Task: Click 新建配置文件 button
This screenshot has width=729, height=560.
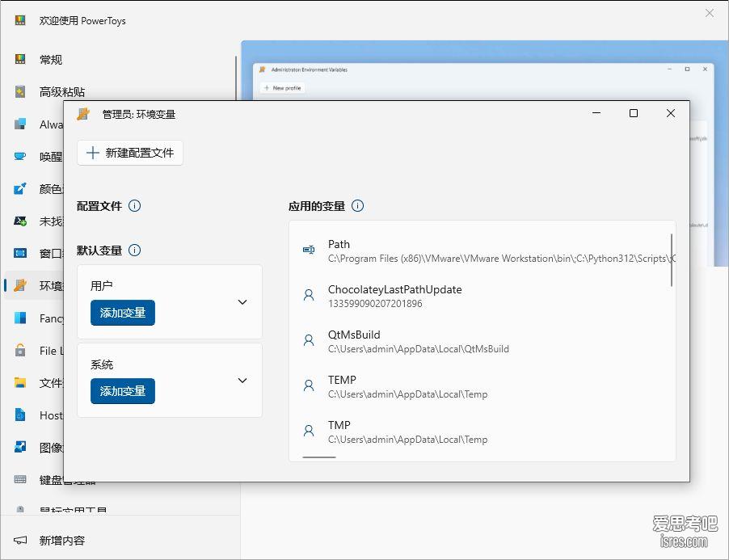Action: pyautogui.click(x=130, y=153)
